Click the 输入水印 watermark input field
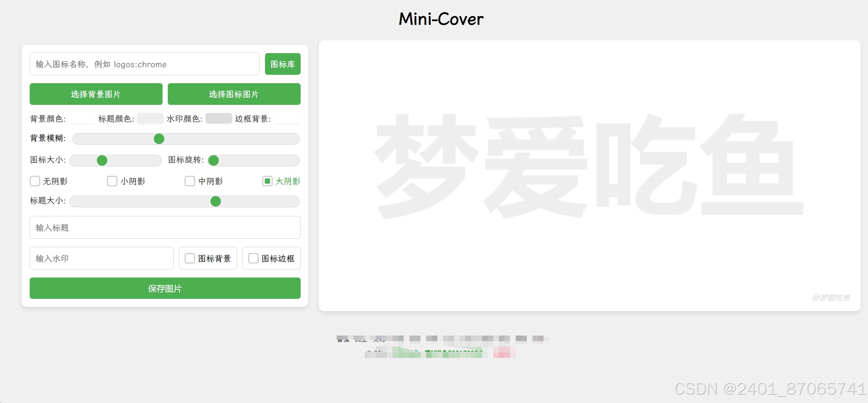Viewport: 868px width, 403px height. point(101,258)
